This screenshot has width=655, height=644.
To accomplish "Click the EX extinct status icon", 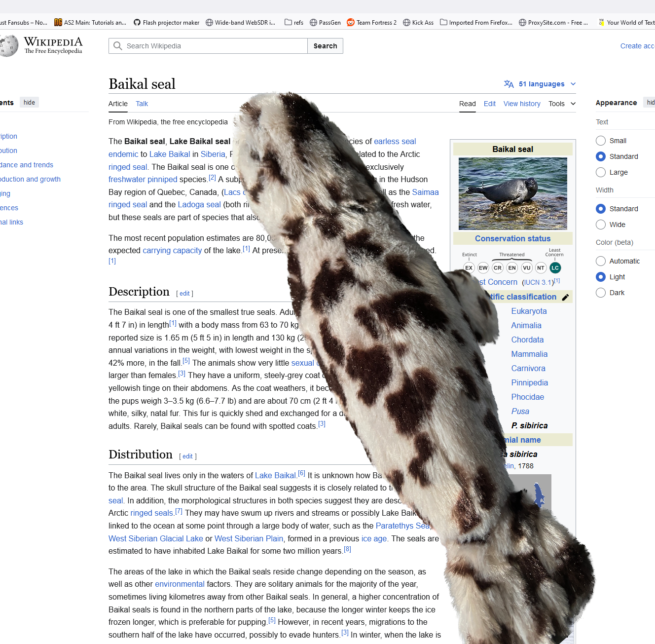I will [x=469, y=268].
